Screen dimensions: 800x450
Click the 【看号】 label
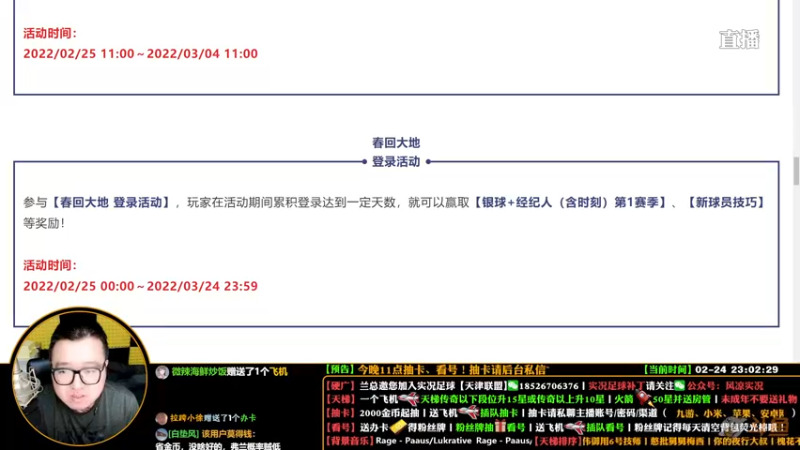[340, 427]
